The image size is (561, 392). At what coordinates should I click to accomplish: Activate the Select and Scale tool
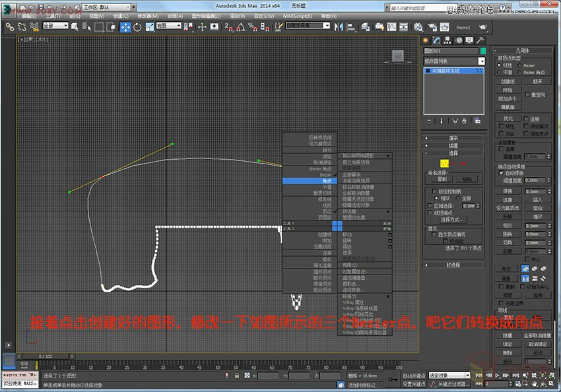[150, 27]
